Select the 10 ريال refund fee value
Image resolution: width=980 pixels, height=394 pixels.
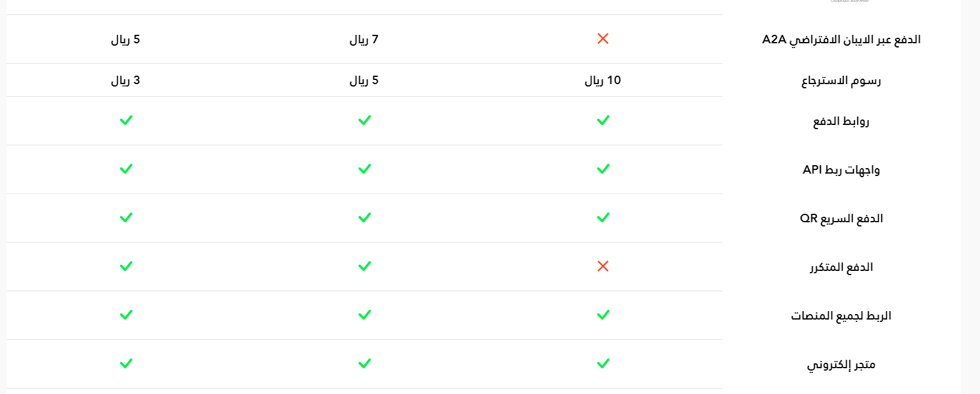tap(603, 80)
